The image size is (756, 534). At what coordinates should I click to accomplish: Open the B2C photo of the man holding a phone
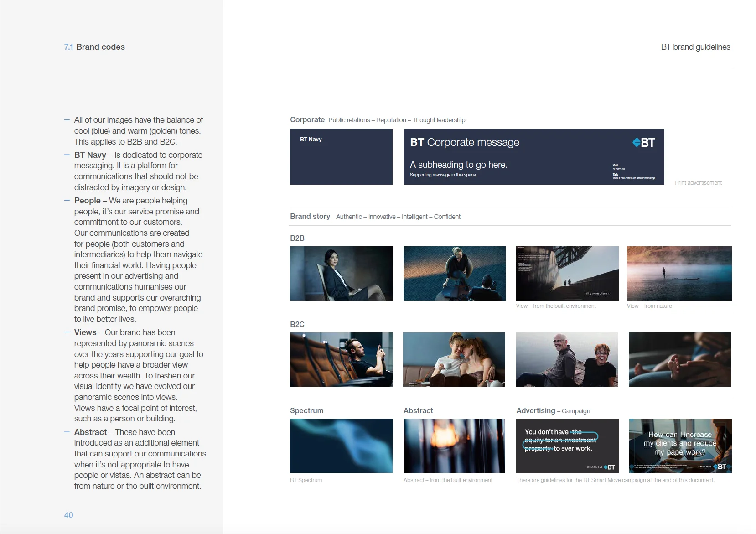pos(341,359)
